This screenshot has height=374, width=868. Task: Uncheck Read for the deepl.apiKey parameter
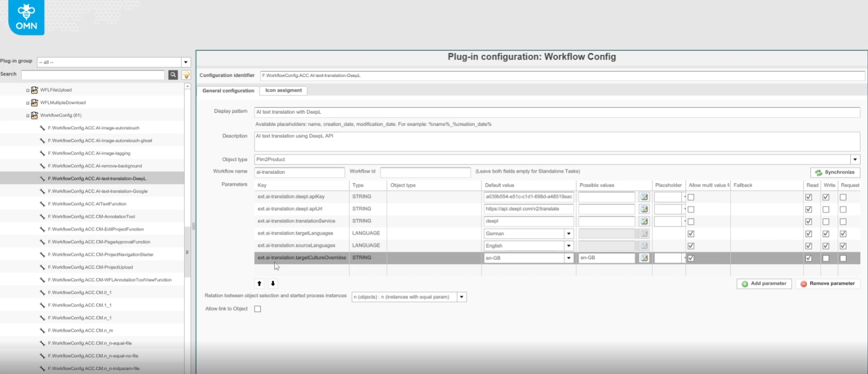pos(809,197)
